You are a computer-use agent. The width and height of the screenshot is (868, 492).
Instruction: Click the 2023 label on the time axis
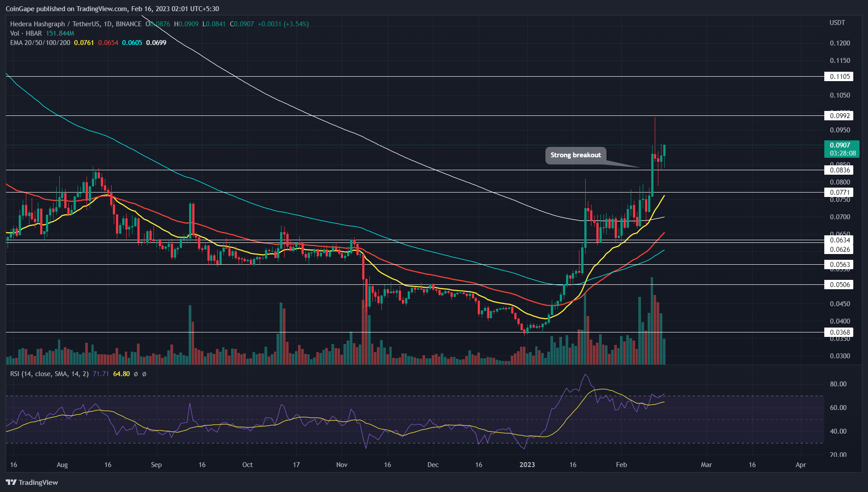527,465
